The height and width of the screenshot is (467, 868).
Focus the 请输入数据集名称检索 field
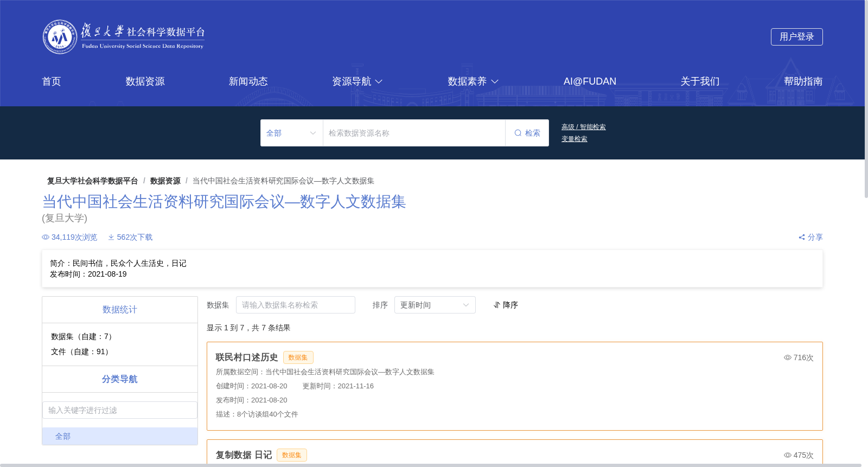click(296, 305)
